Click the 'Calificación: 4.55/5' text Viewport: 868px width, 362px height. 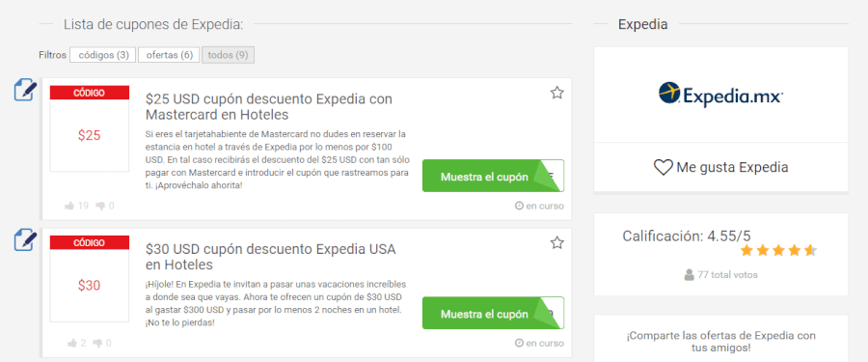687,237
